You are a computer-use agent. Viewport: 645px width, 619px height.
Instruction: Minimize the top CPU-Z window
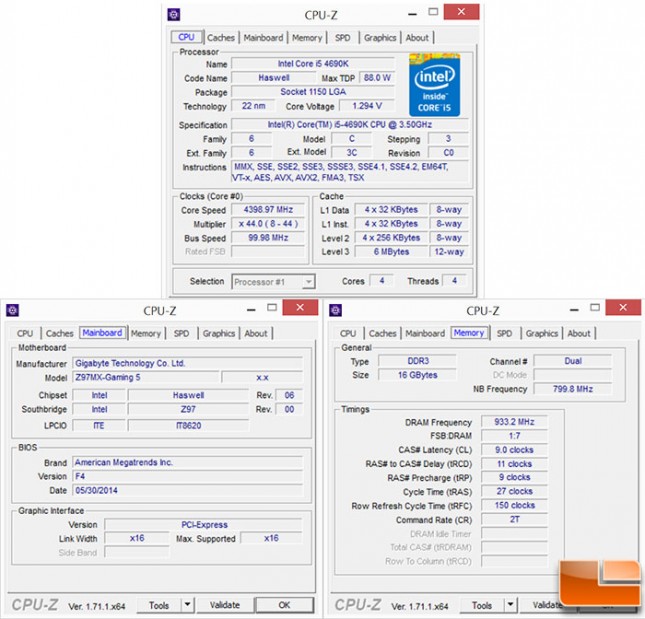(413, 14)
